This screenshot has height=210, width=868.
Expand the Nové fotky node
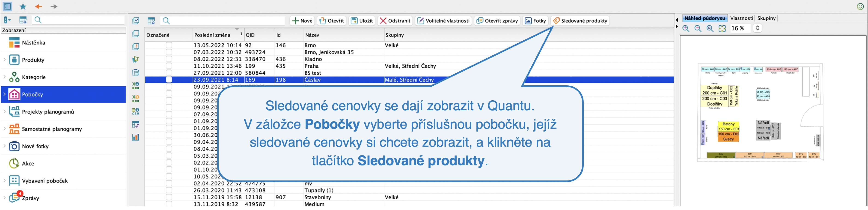tap(4, 146)
